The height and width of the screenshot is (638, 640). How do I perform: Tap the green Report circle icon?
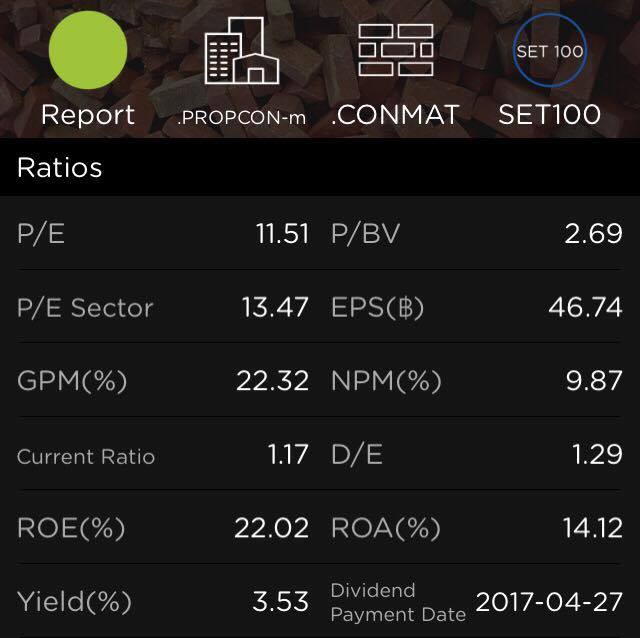88,50
